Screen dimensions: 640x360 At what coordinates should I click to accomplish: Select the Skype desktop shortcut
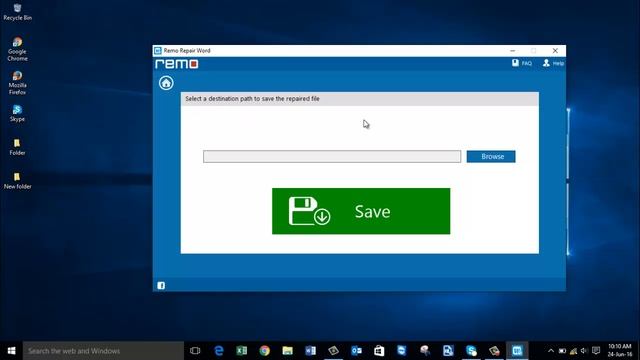click(18, 113)
